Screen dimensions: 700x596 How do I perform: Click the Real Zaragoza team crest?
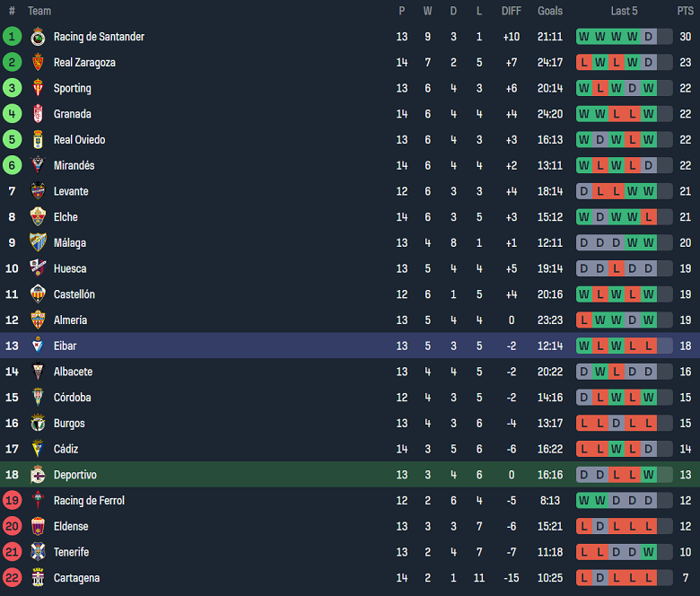[x=38, y=63]
